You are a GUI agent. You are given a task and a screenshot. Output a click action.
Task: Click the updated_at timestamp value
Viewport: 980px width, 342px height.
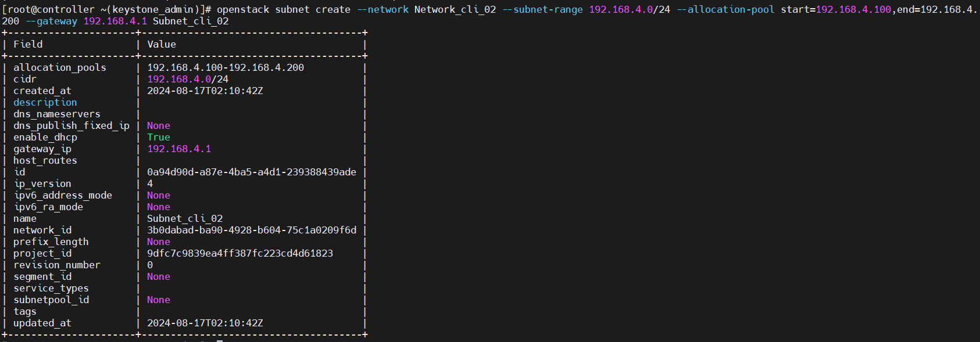coord(205,323)
